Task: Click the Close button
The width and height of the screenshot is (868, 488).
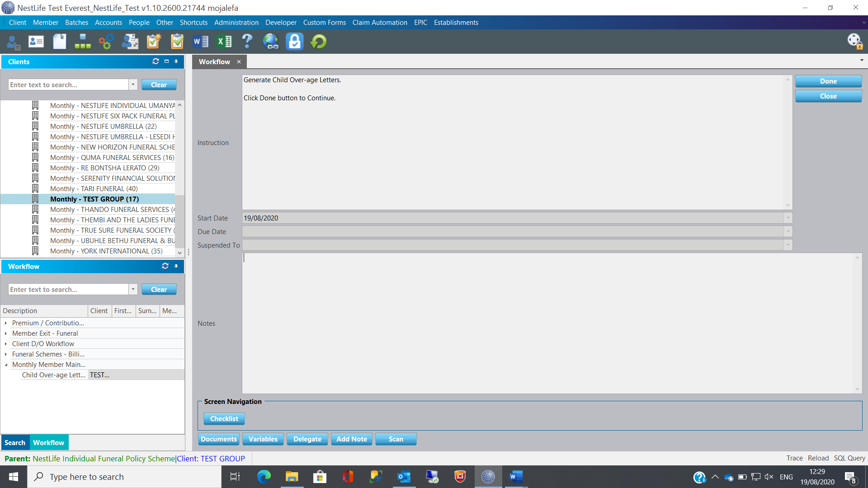Action: pos(828,96)
